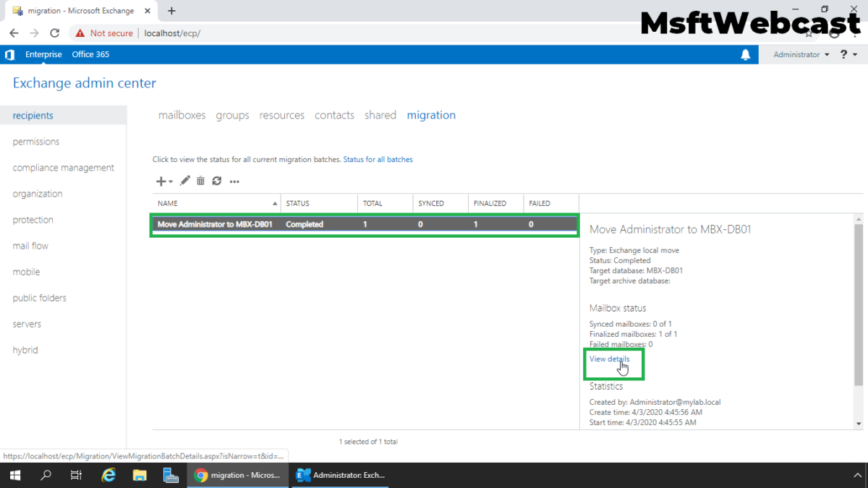This screenshot has width=868, height=488.
Task: Sort by the FINALIZED column header
Action: (x=495, y=203)
